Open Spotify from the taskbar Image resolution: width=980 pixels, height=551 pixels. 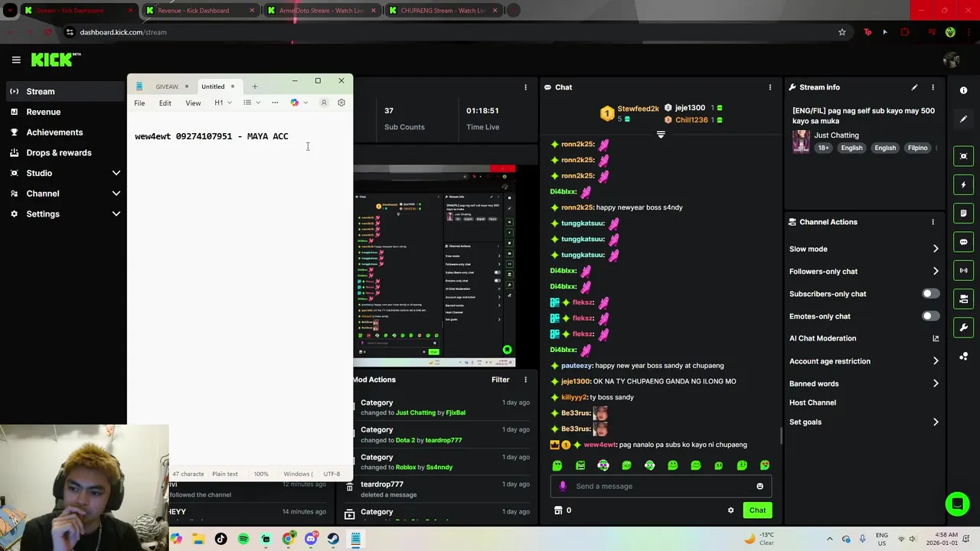pos(243,539)
